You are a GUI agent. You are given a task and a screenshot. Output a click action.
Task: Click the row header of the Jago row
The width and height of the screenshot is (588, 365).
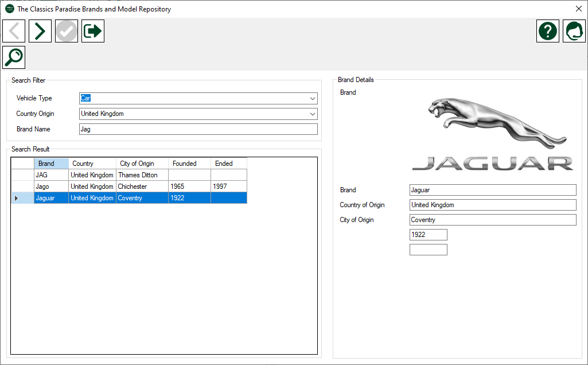coord(22,187)
